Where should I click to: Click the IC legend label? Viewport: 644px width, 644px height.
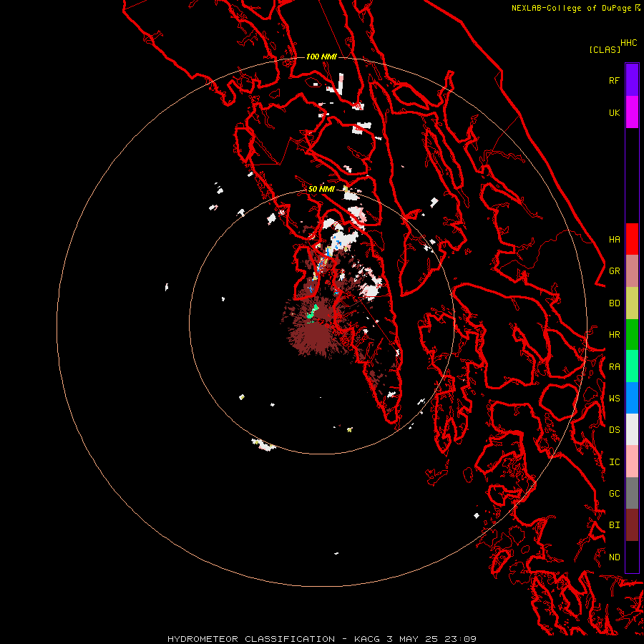click(x=614, y=462)
